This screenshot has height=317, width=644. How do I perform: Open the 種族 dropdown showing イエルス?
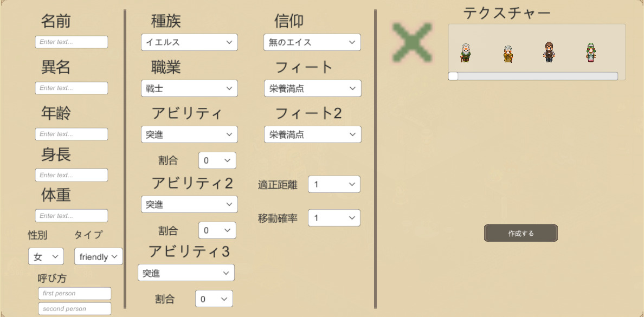[x=189, y=42]
